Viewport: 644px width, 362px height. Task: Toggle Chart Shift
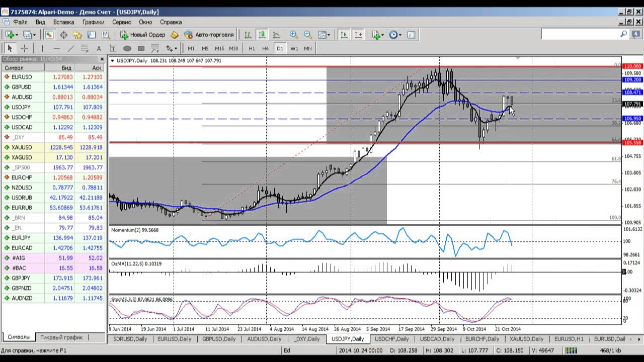pyautogui.click(x=358, y=35)
